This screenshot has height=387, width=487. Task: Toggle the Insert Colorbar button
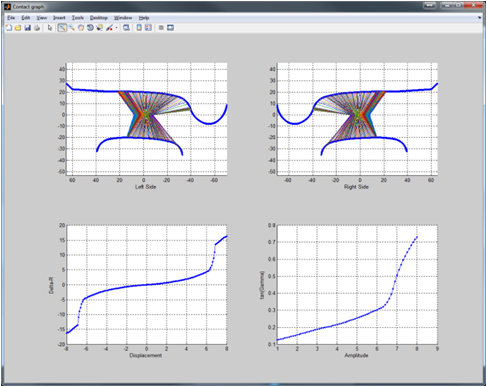[x=139, y=28]
